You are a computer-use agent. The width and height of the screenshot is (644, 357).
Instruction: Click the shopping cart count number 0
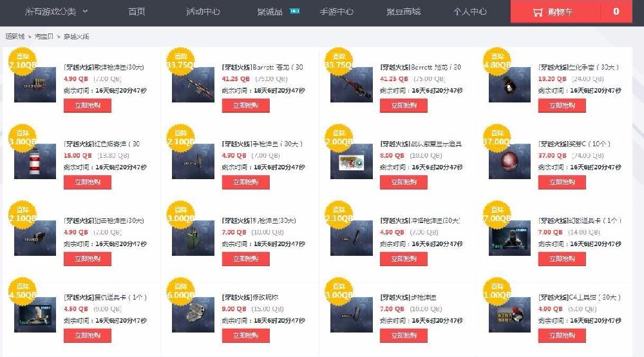(616, 12)
